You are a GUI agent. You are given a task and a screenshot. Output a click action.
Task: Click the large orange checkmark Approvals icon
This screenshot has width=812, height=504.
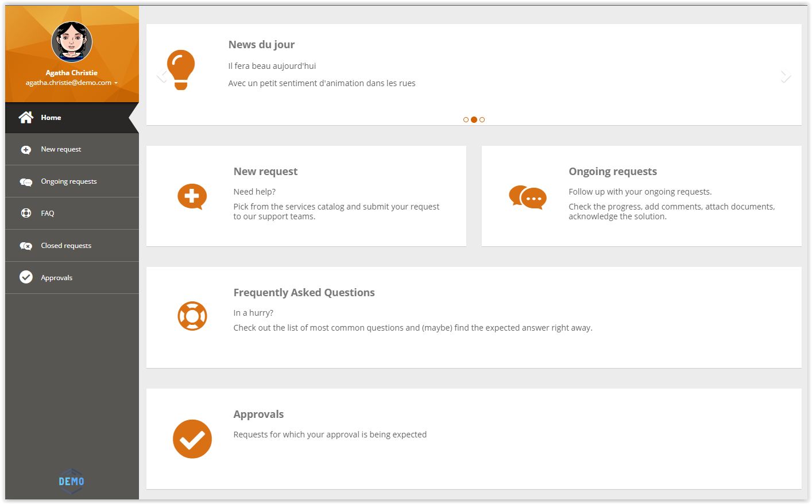pos(192,439)
